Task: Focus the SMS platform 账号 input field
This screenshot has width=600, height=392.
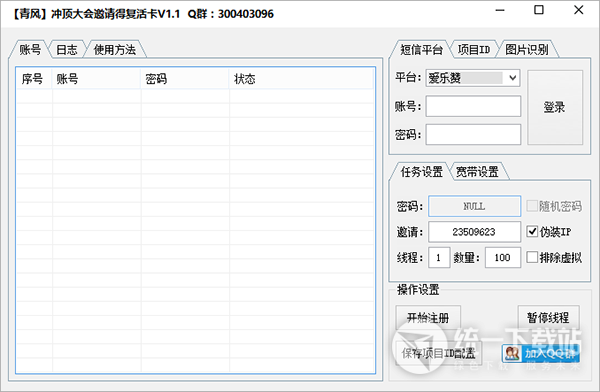Action: 473,106
